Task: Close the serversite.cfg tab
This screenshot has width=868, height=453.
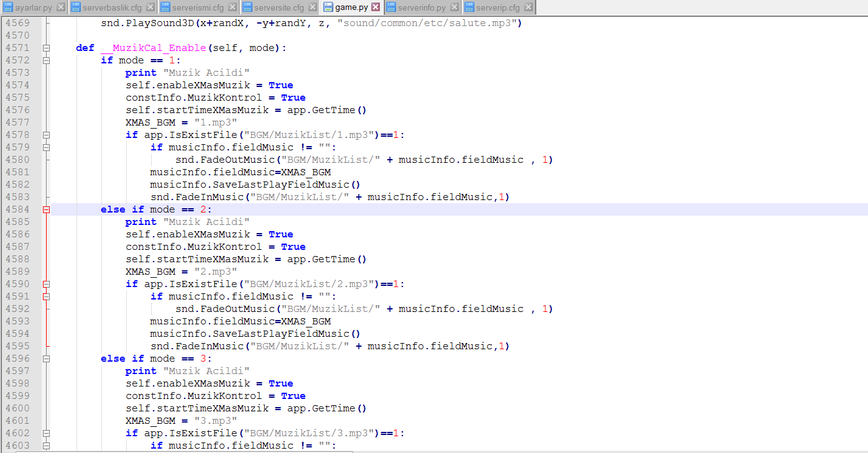Action: click(x=312, y=7)
